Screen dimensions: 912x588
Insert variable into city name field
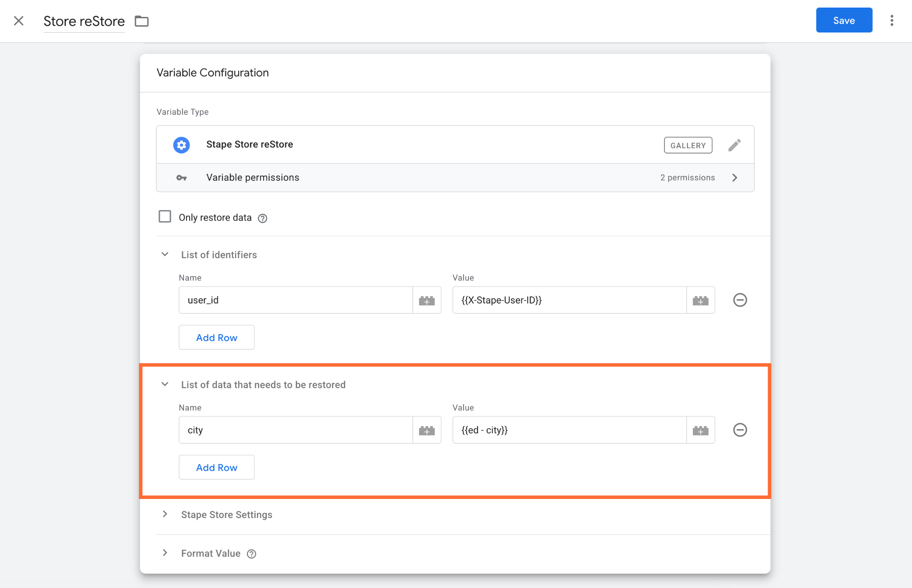click(x=427, y=430)
